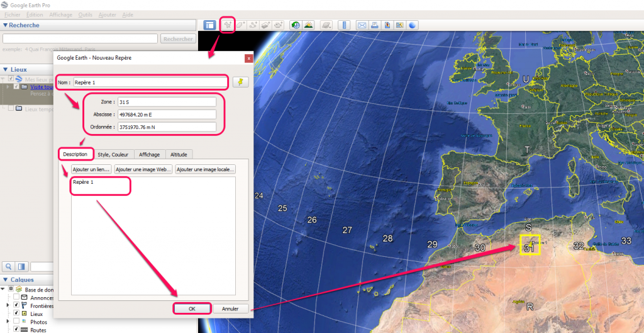Image resolution: width=644 pixels, height=333 pixels.
Task: Open the Aide menu
Action: click(128, 15)
